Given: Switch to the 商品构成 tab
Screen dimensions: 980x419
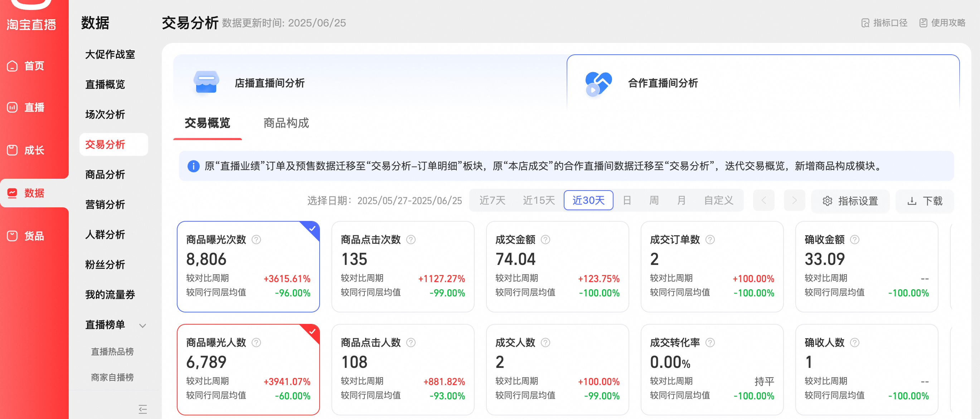Looking at the screenshot, I should [x=286, y=123].
